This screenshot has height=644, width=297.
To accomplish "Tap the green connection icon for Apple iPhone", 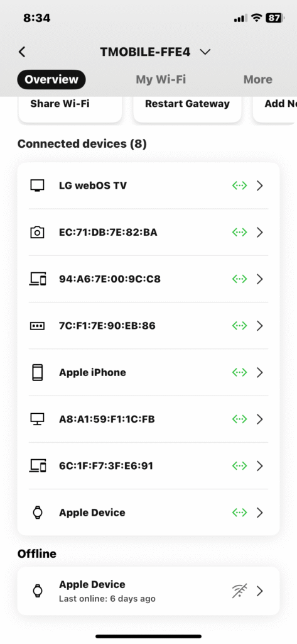I will [x=240, y=372].
